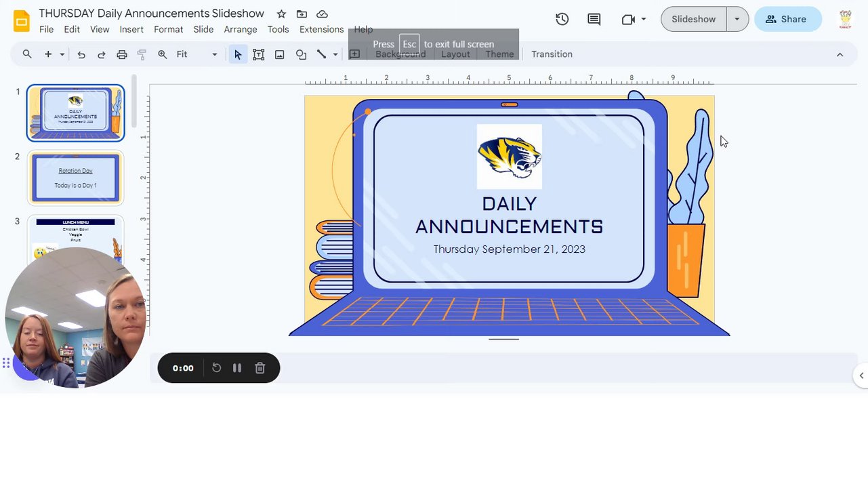Image resolution: width=868 pixels, height=488 pixels.
Task: Open the Google Slides home icon
Action: click(22, 21)
